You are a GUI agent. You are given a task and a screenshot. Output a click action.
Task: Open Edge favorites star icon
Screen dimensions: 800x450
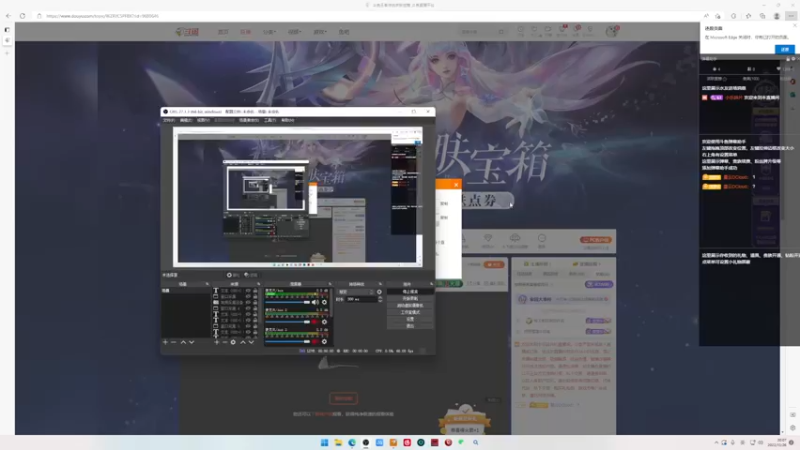tap(748, 16)
